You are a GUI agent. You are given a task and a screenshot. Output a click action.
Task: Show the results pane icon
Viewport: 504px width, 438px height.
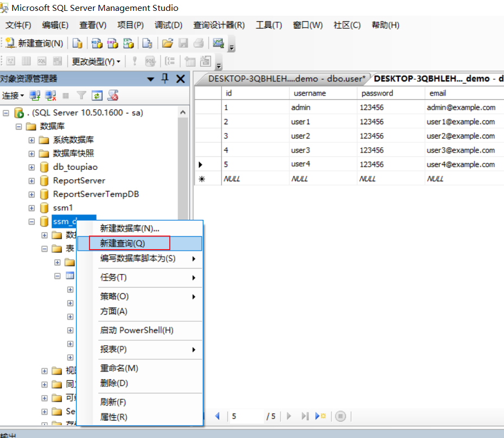coord(57,61)
